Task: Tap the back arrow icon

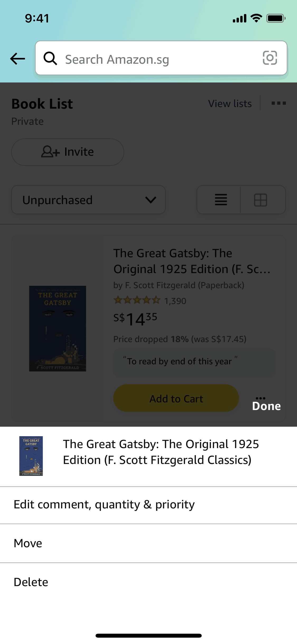Action: click(17, 58)
